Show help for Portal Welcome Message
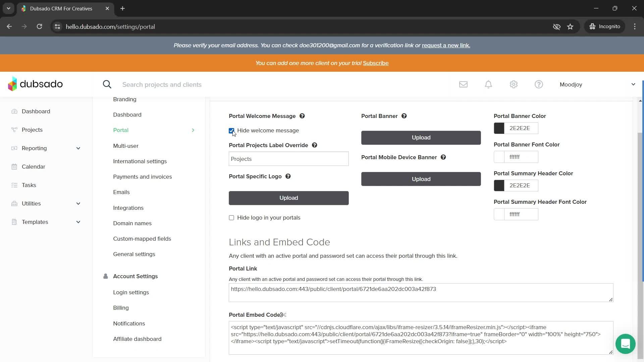644x362 pixels. [302, 116]
